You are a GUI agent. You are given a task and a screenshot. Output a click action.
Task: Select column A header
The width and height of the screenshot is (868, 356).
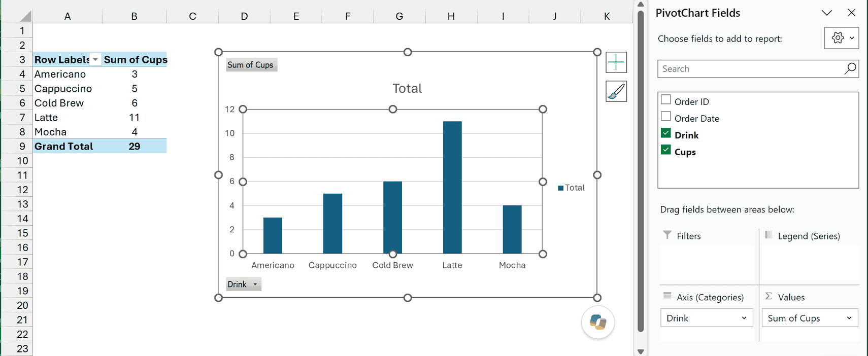click(x=68, y=16)
